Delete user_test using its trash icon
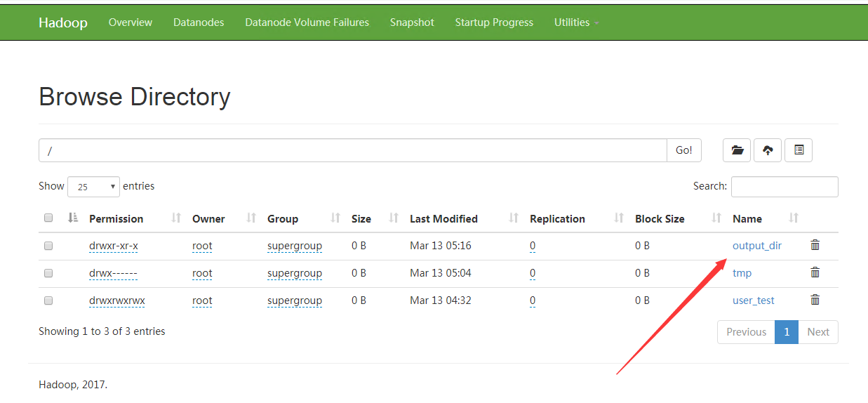The height and width of the screenshot is (403, 868). 815,300
